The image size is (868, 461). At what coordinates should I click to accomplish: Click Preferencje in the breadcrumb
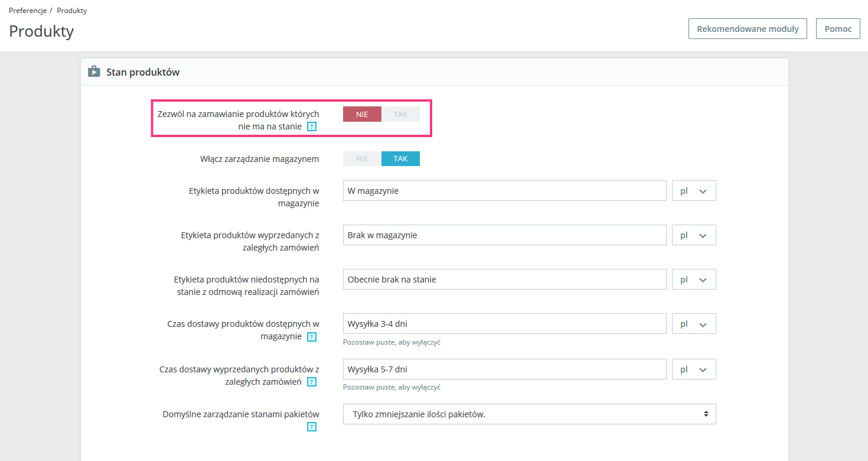point(28,11)
